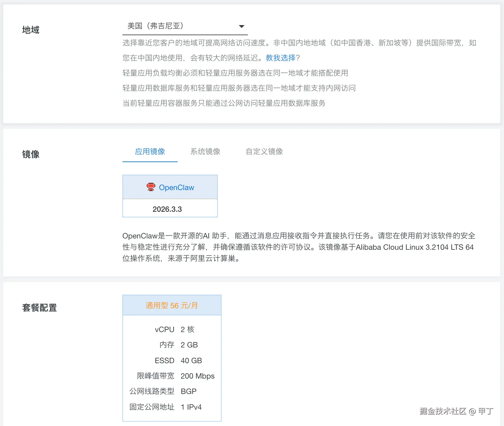Screen dimensions: 504x426
Task: Select the OpenClaw application image card
Action: click(170, 187)
